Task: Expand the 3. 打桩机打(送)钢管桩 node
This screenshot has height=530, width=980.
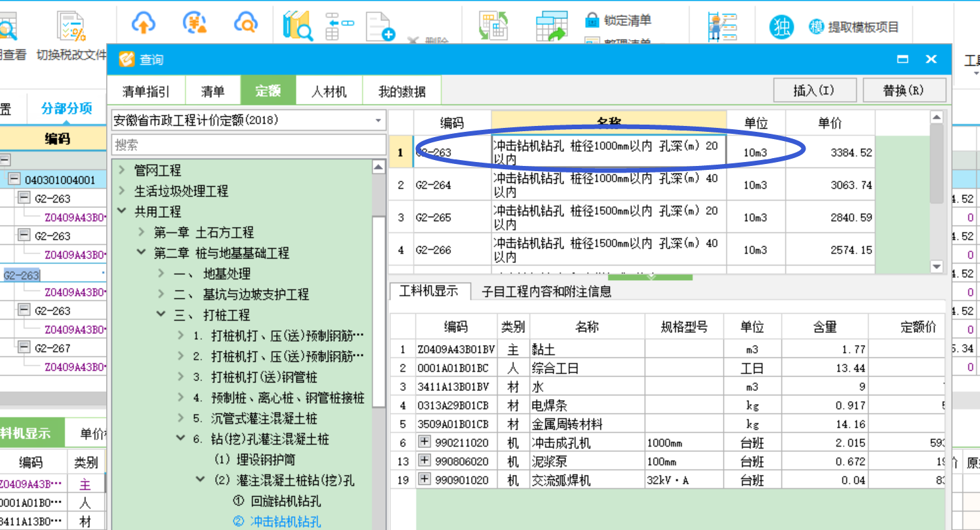Action: click(x=181, y=377)
